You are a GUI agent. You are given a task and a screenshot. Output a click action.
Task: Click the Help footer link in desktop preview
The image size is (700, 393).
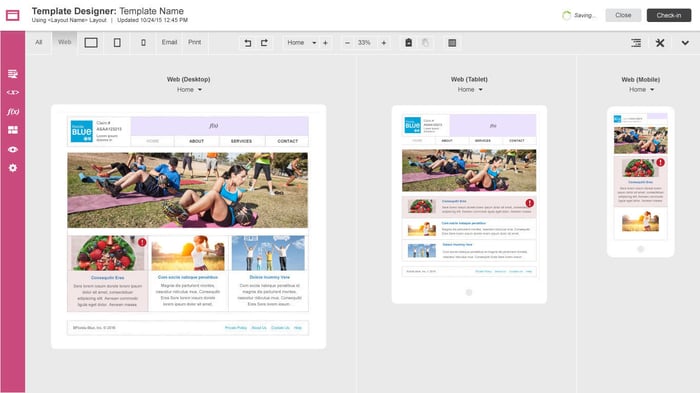(298, 328)
